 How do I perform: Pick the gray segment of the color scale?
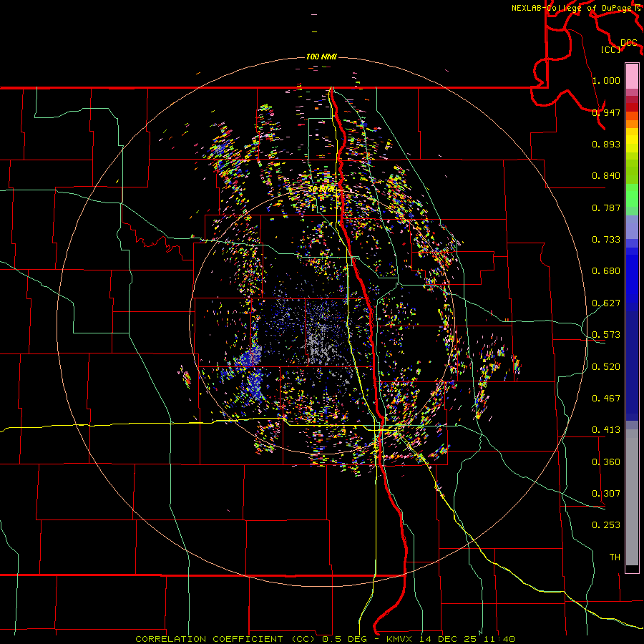tap(632, 497)
